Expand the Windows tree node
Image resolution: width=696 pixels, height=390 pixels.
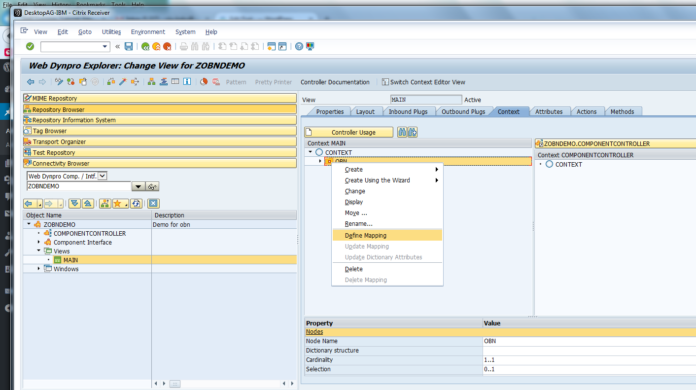point(39,268)
